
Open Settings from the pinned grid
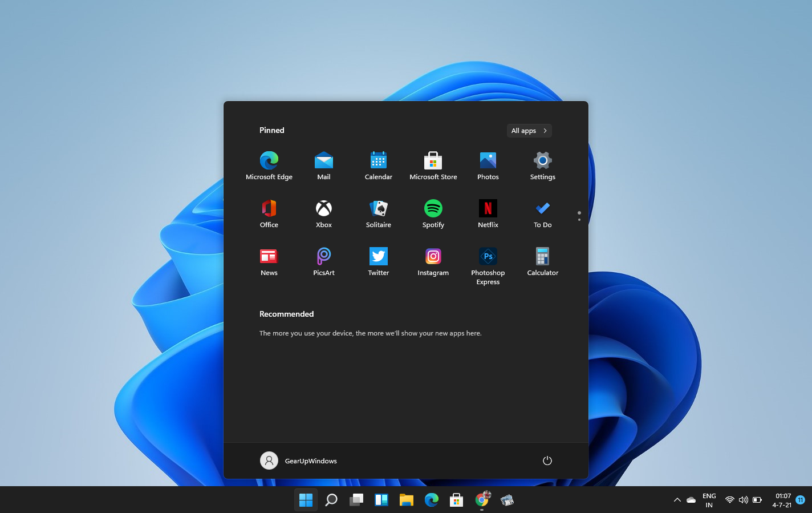(543, 166)
